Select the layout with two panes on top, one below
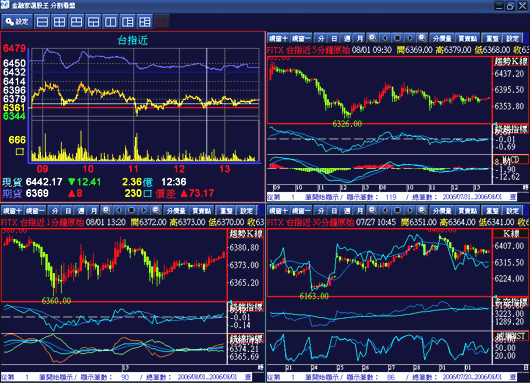The image size is (530, 385). pos(76,22)
